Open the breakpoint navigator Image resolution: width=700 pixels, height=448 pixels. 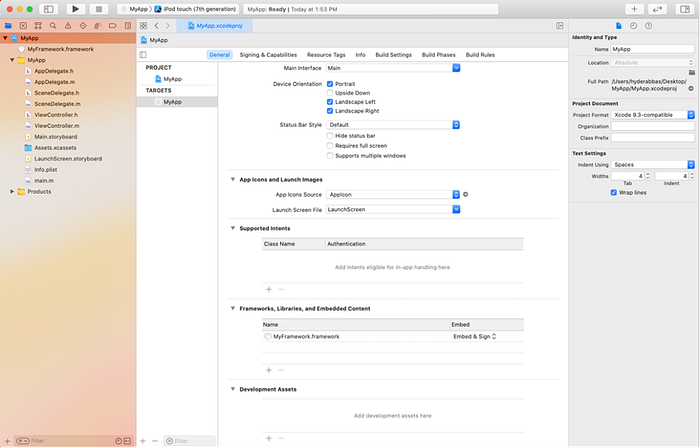click(112, 26)
